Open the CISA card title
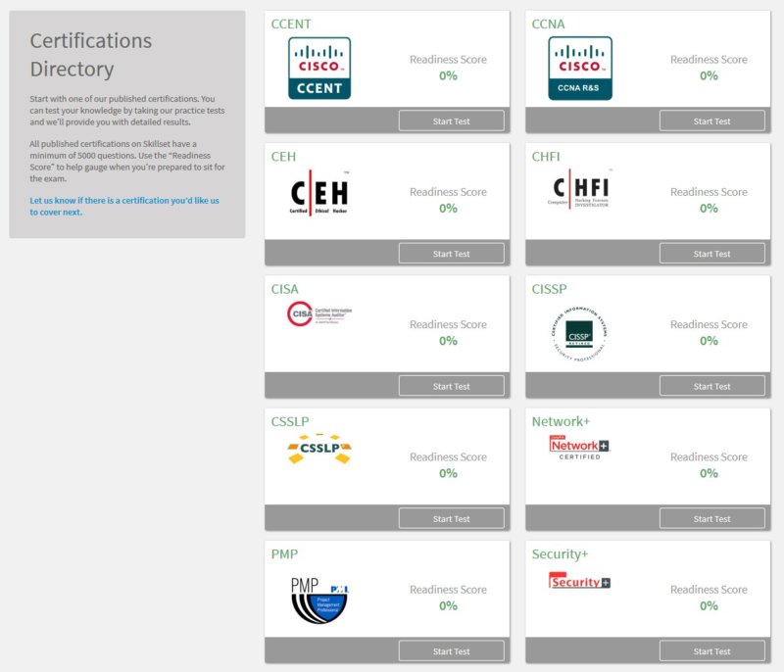The width and height of the screenshot is (784, 672). pos(284,289)
